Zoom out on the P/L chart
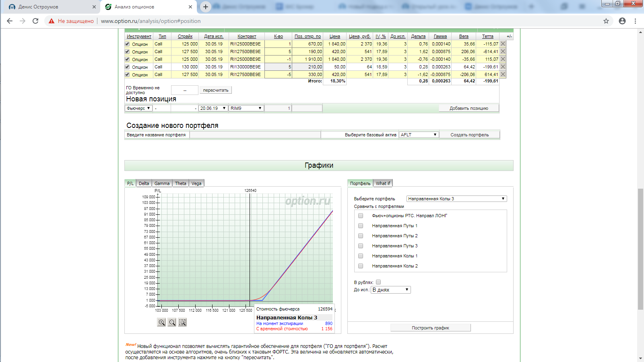644x362 pixels. (172, 322)
